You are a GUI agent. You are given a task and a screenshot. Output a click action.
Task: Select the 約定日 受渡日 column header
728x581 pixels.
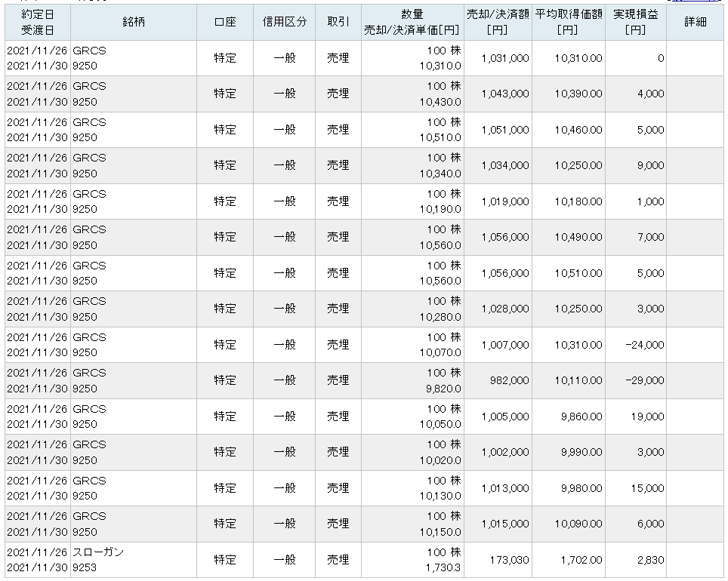[x=36, y=22]
